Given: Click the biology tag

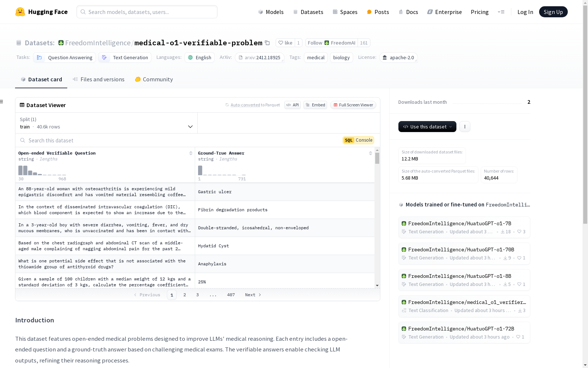Looking at the screenshot, I should click(341, 57).
